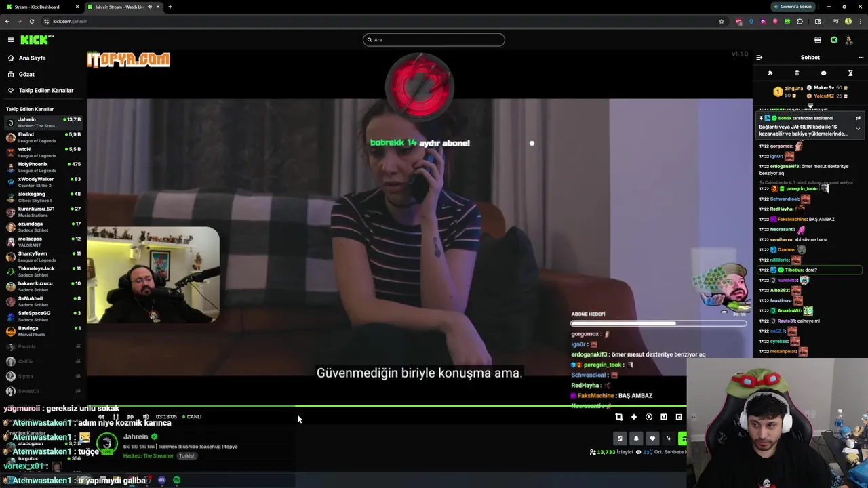The height and width of the screenshot is (488, 868).
Task: Click the clip crop icon in player
Action: [x=618, y=417]
